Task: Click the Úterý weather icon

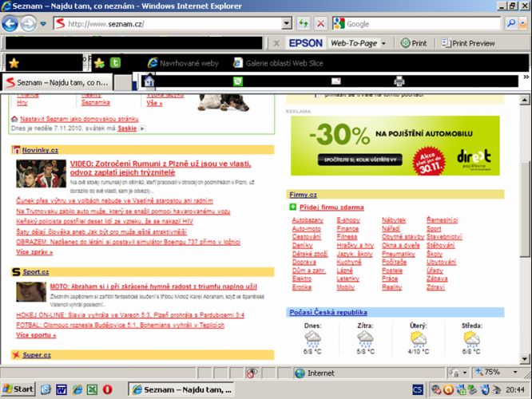Action: pos(419,339)
